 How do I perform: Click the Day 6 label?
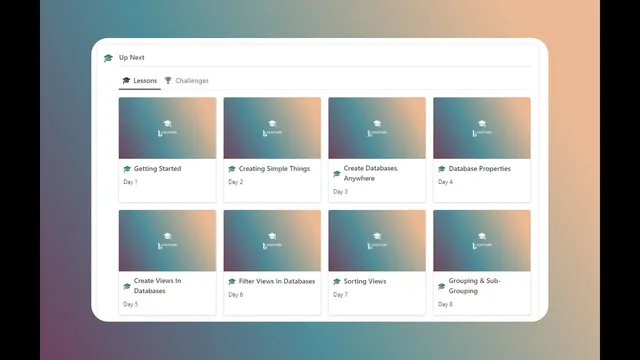236,295
